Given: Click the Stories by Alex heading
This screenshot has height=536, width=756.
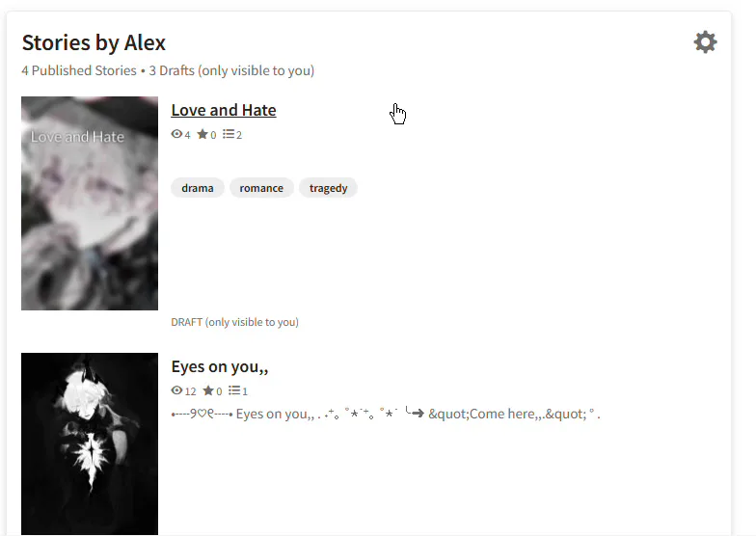Looking at the screenshot, I should 94,42.
